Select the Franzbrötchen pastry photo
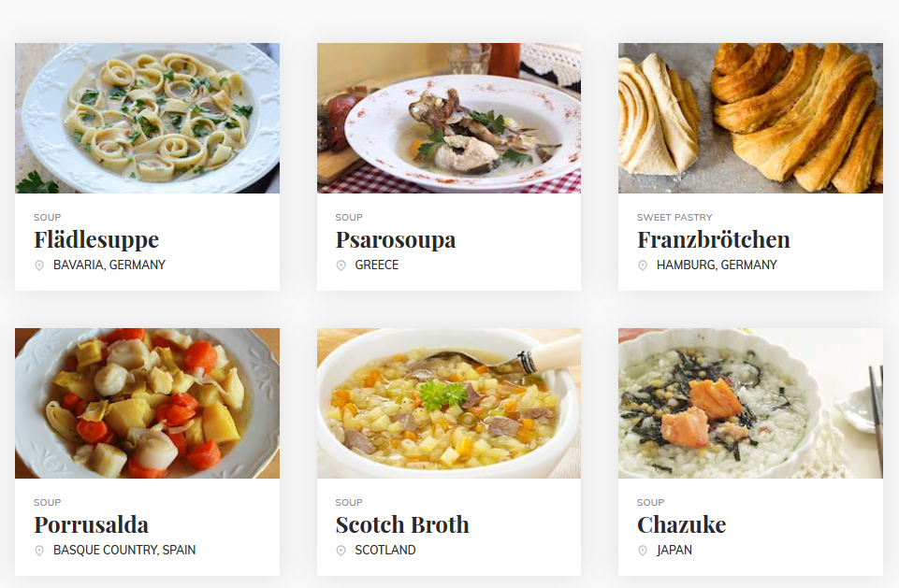 click(750, 118)
